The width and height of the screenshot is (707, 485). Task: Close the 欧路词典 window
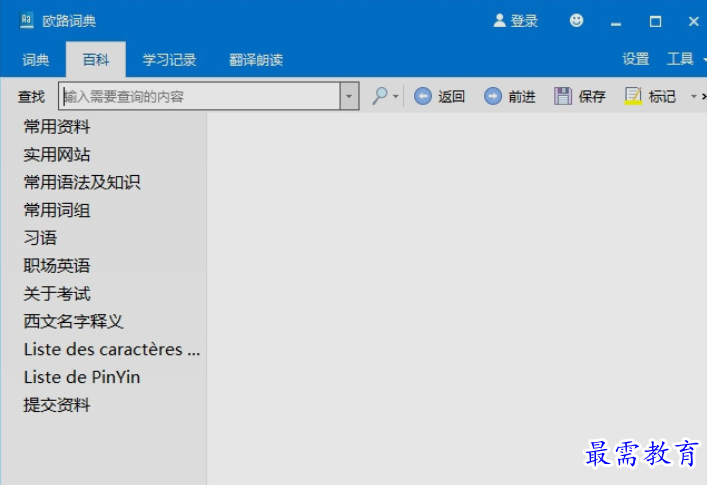pos(693,21)
